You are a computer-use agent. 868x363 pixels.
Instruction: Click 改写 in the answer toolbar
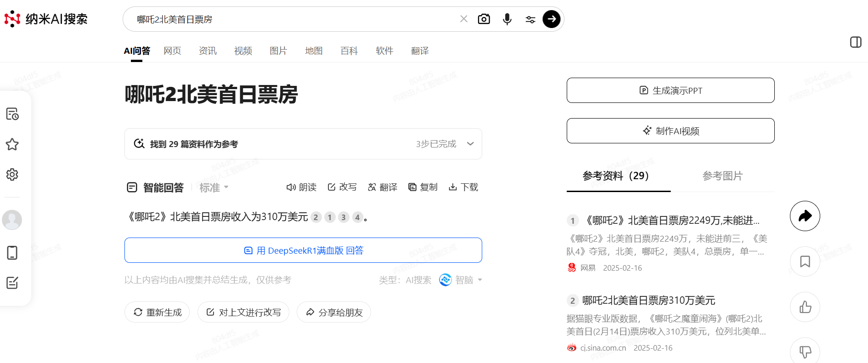click(342, 187)
